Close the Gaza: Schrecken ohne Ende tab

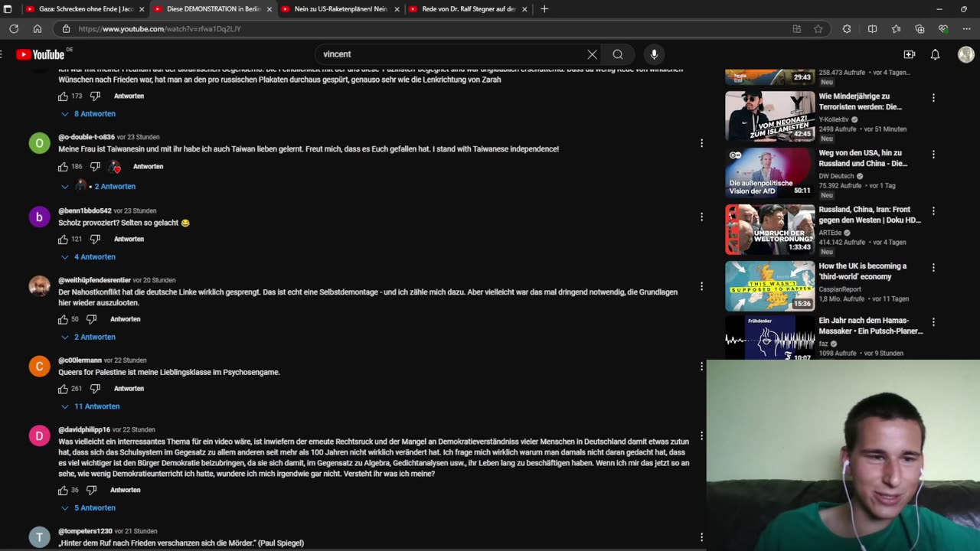(x=142, y=9)
